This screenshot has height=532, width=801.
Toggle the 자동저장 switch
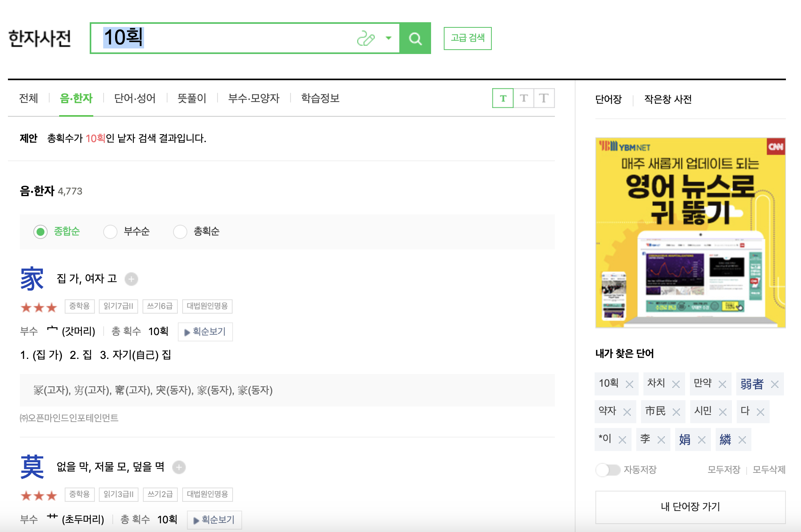[608, 470]
